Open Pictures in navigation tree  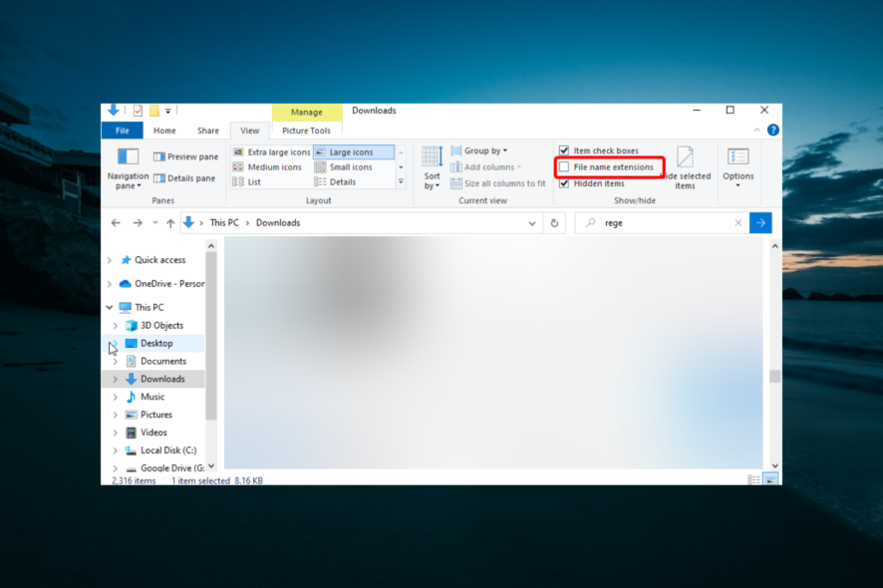pyautogui.click(x=156, y=415)
